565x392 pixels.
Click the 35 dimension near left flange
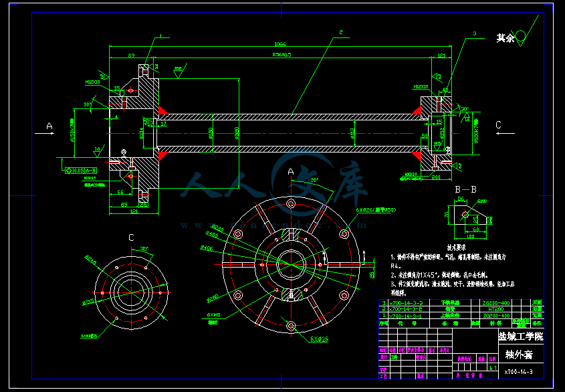(x=117, y=88)
